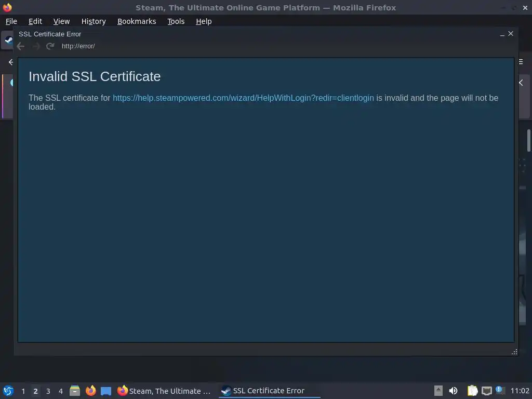Open the help.steampowered.com login help link
The image size is (532, 399).
243,98
